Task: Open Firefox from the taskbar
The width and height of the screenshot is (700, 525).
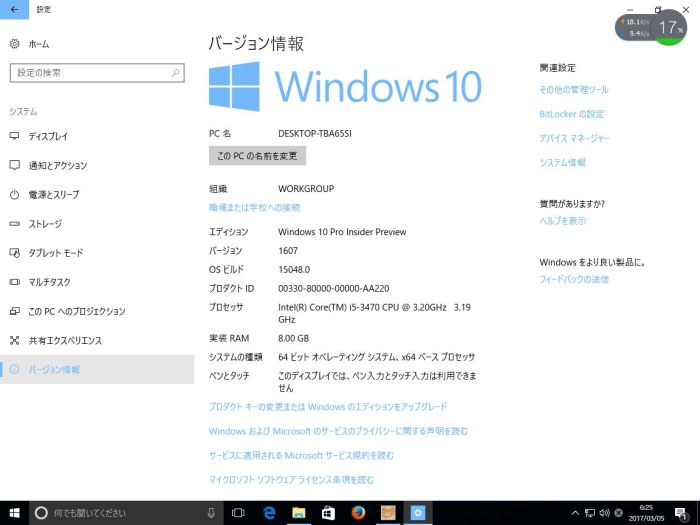Action: coord(358,513)
